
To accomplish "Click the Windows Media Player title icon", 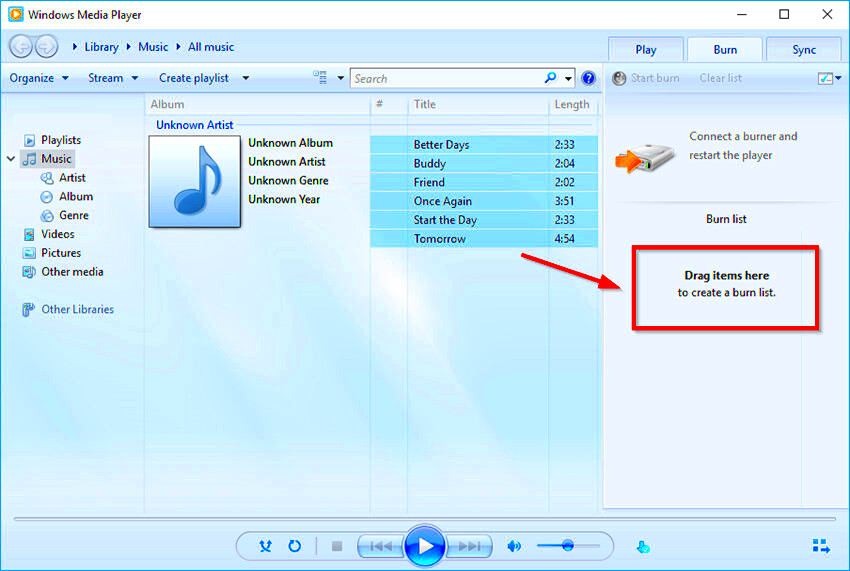I will point(16,14).
